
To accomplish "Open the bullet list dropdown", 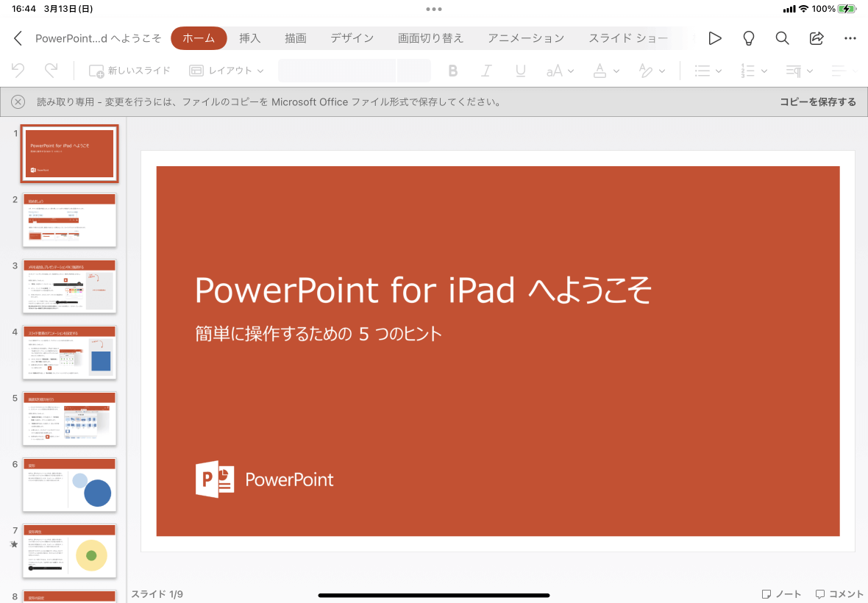I will coord(708,71).
